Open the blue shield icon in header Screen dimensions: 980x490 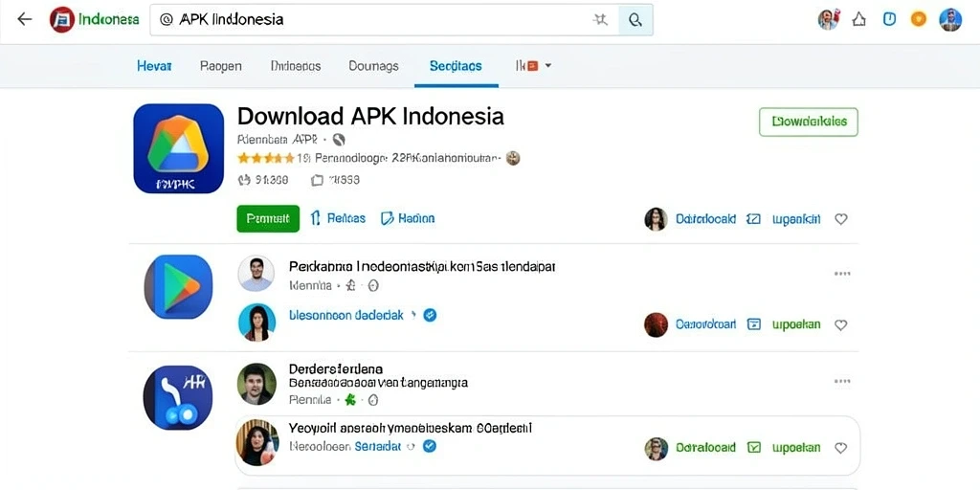(x=889, y=19)
